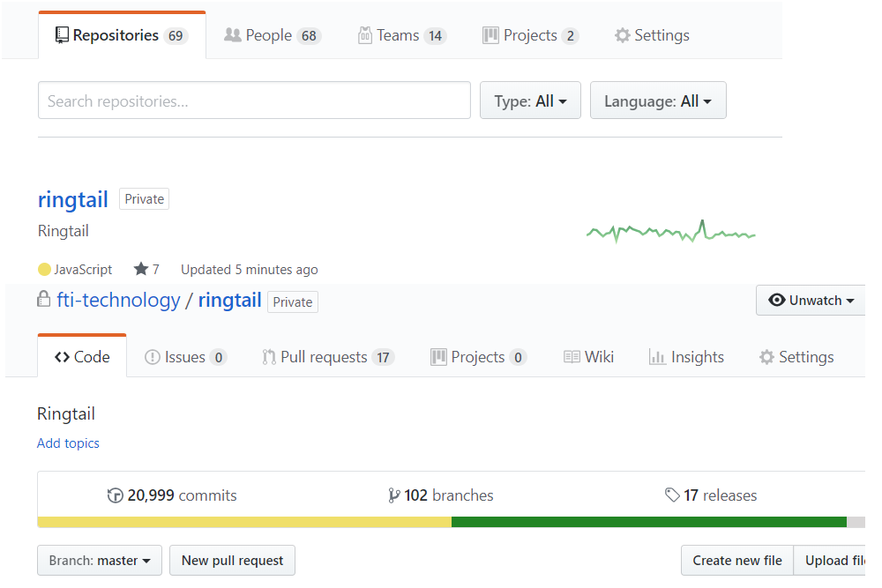
Task: Click the lock icon beside fti-technology
Action: pyautogui.click(x=43, y=299)
